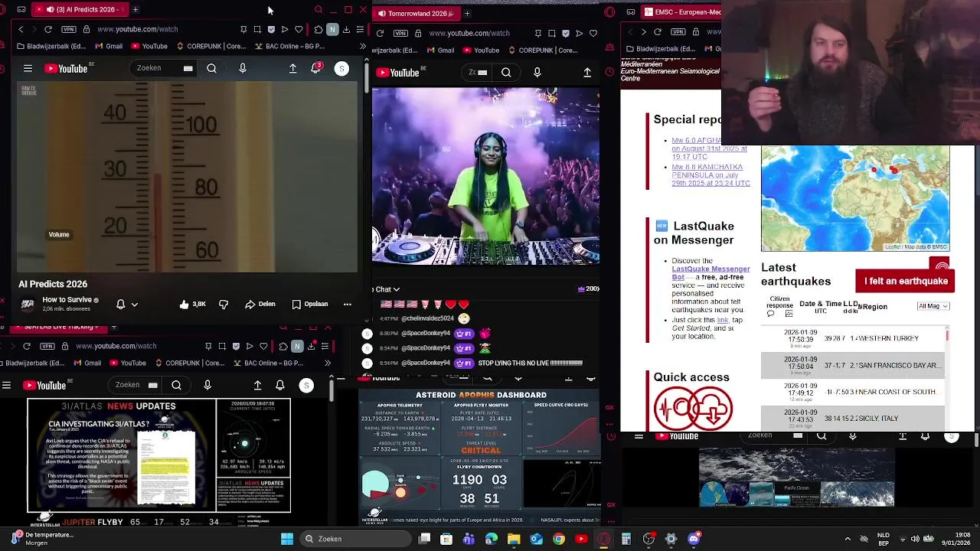Screen dimensions: 980x551
Task: Open new tab in AI Predicts window
Action: (x=135, y=9)
